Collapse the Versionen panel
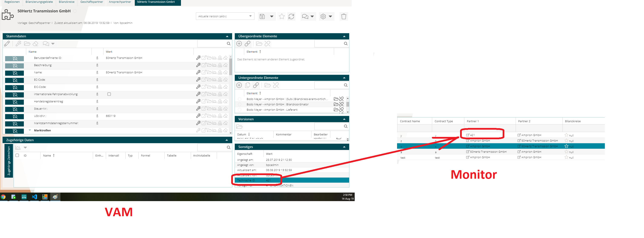Viewport: 644px width, 238px height. coord(344,119)
